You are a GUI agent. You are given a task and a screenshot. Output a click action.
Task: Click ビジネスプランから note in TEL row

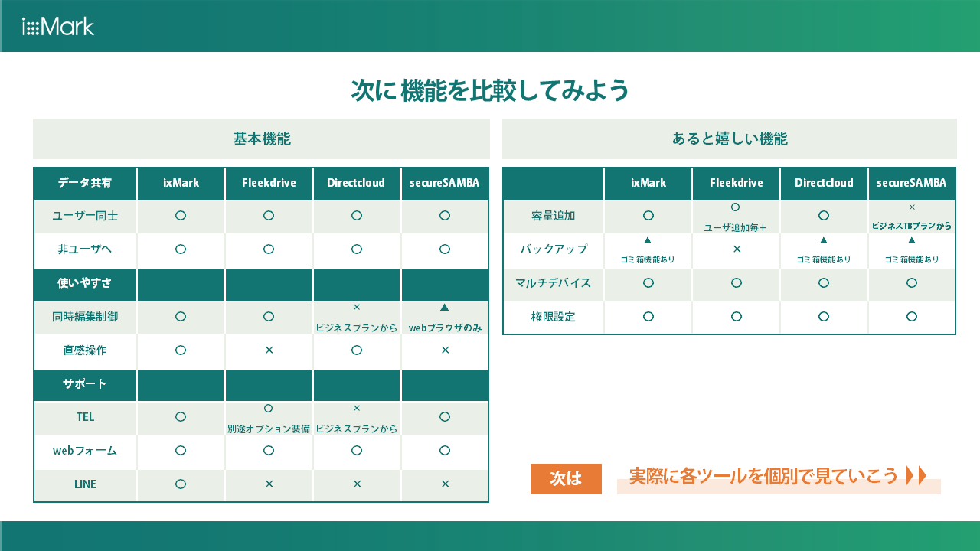[357, 429]
